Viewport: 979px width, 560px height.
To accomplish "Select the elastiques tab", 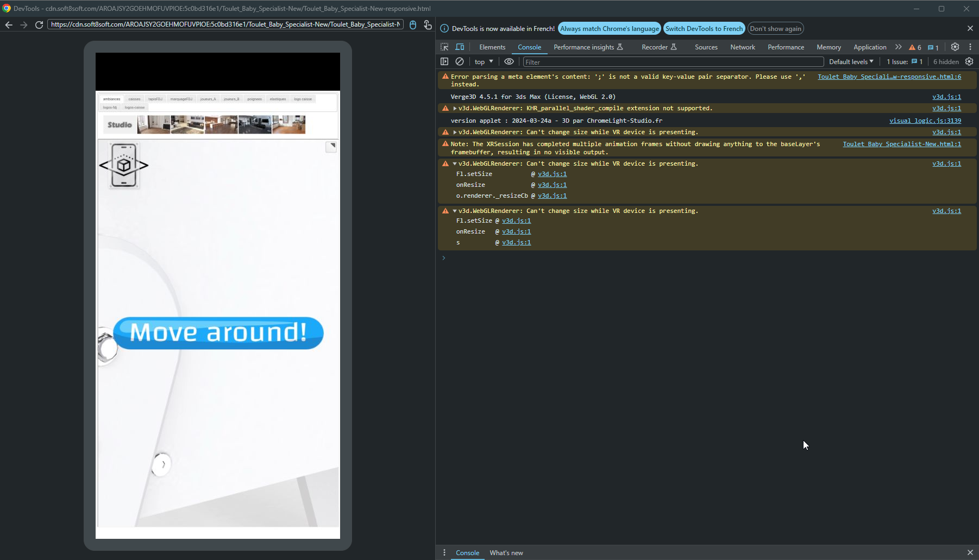I will coord(278,99).
